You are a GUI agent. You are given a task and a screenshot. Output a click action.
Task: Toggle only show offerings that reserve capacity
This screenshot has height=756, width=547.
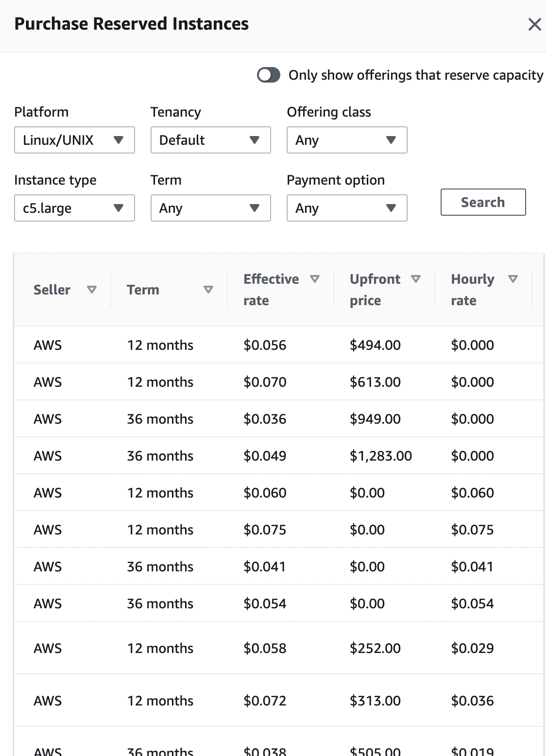point(269,75)
